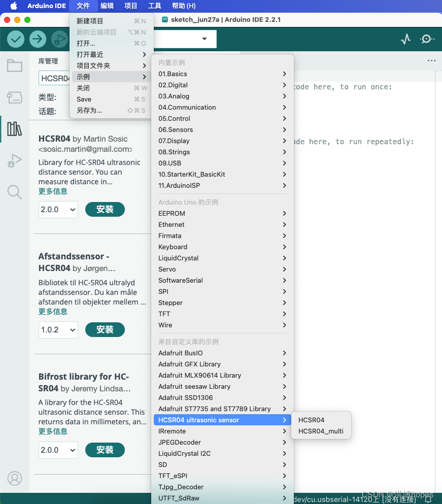
Task: Open the Search sidebar icon
Action: 15,192
